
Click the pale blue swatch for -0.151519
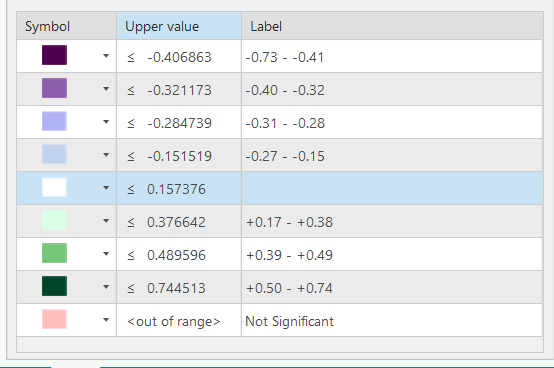pos(54,154)
